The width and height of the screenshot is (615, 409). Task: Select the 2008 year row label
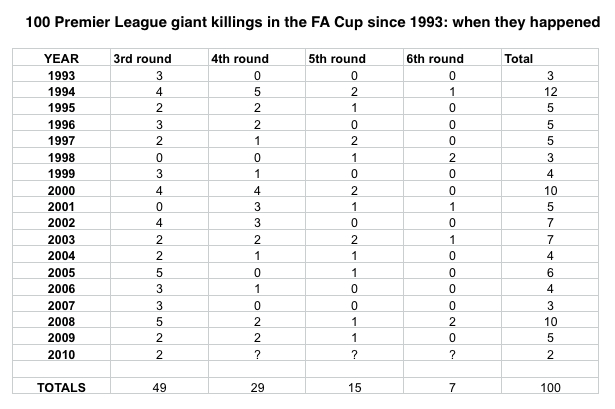click(x=61, y=322)
